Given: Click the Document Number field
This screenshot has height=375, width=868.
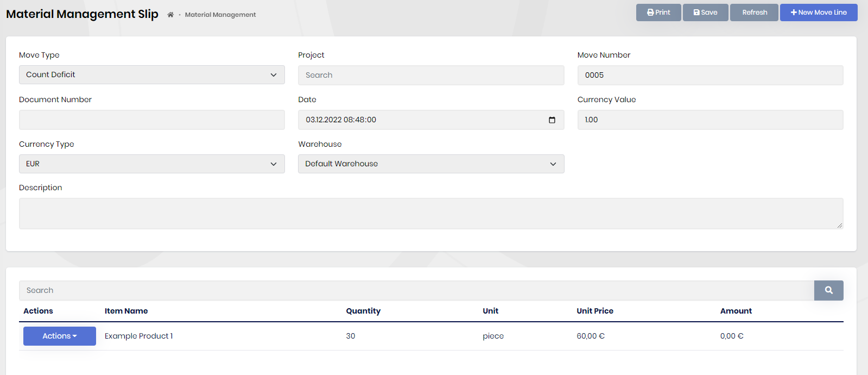Looking at the screenshot, I should point(152,120).
